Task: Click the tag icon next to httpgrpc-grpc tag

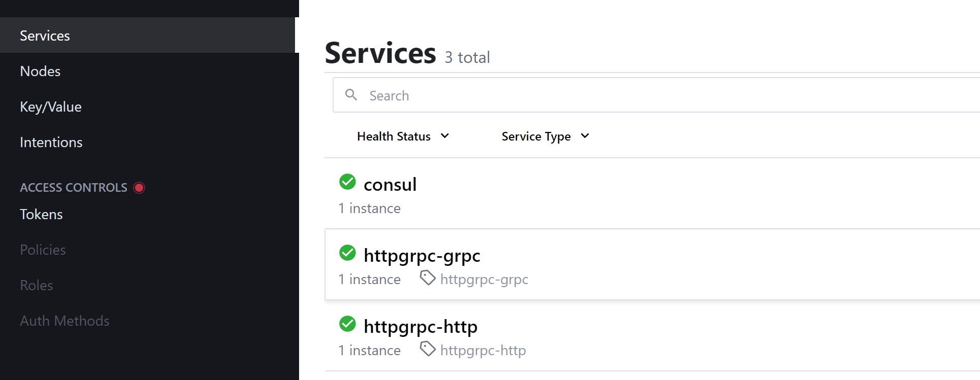Action: pyautogui.click(x=428, y=278)
